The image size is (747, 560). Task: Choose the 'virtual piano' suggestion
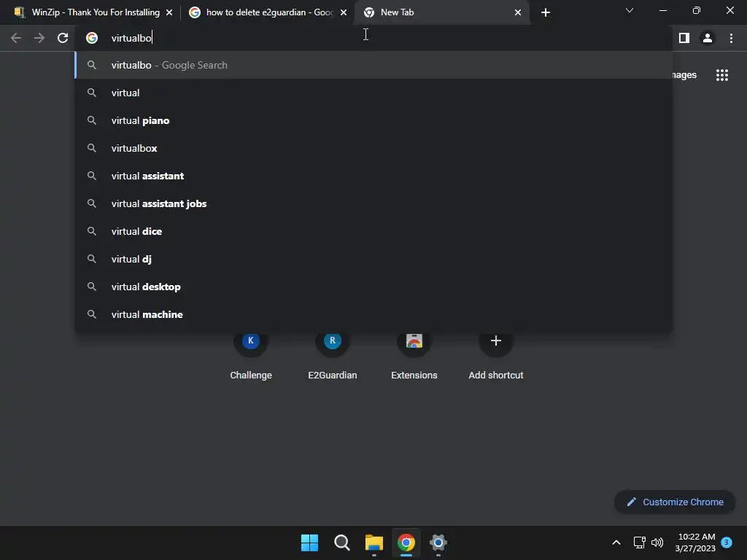tap(373, 120)
